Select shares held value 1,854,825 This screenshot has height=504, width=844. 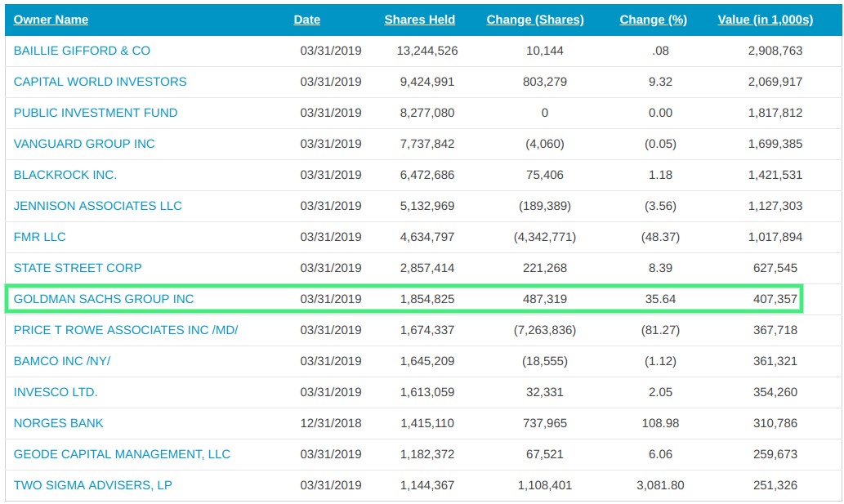click(x=427, y=299)
